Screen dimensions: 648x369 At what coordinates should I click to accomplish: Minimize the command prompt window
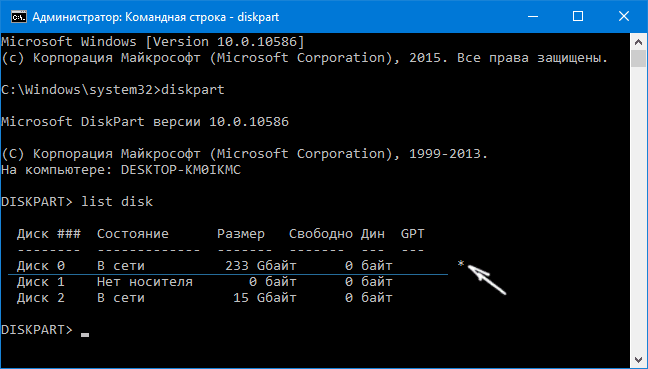click(533, 17)
